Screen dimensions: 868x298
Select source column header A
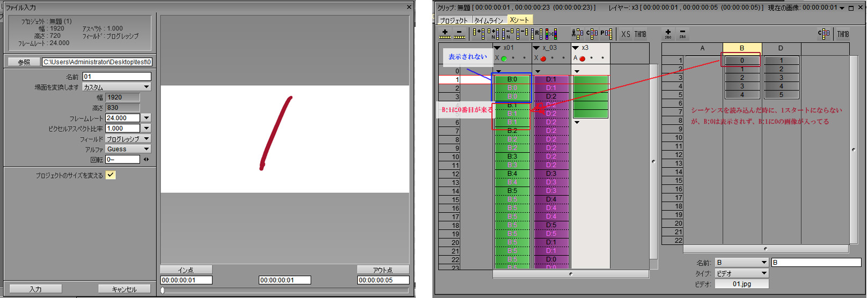703,48
